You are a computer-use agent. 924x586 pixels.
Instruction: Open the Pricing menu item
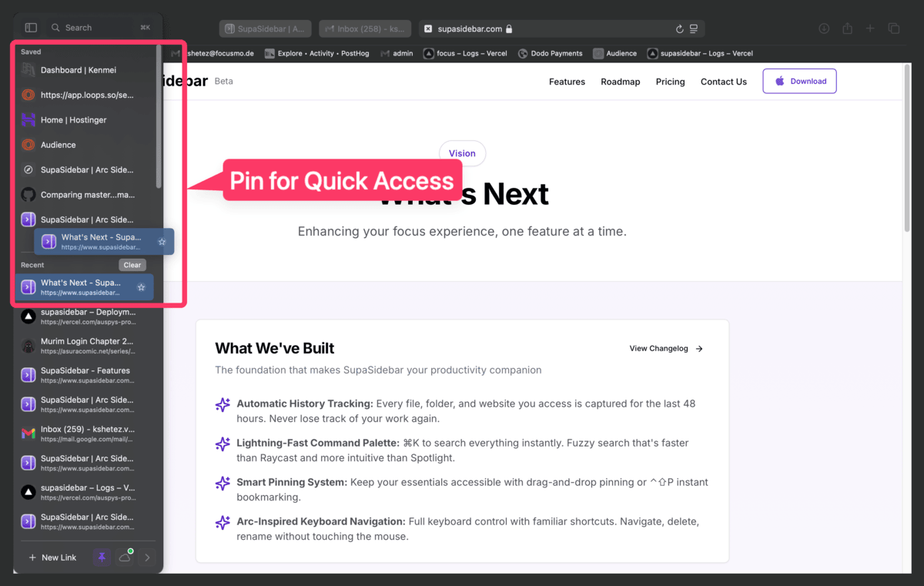pos(670,82)
